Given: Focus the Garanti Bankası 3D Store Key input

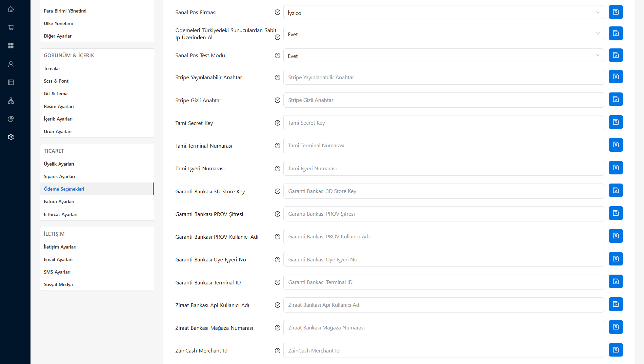Looking at the screenshot, I should pos(443,191).
